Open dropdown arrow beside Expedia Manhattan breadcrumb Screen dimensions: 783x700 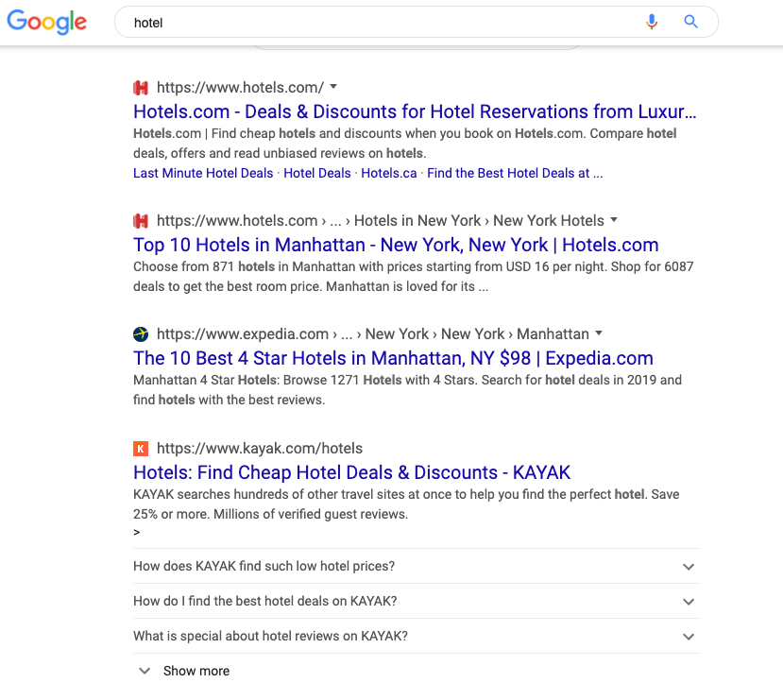(x=599, y=333)
